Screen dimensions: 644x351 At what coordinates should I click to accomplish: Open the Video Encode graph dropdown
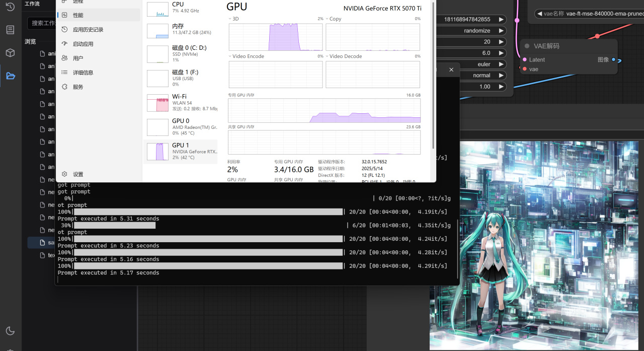pyautogui.click(x=247, y=56)
